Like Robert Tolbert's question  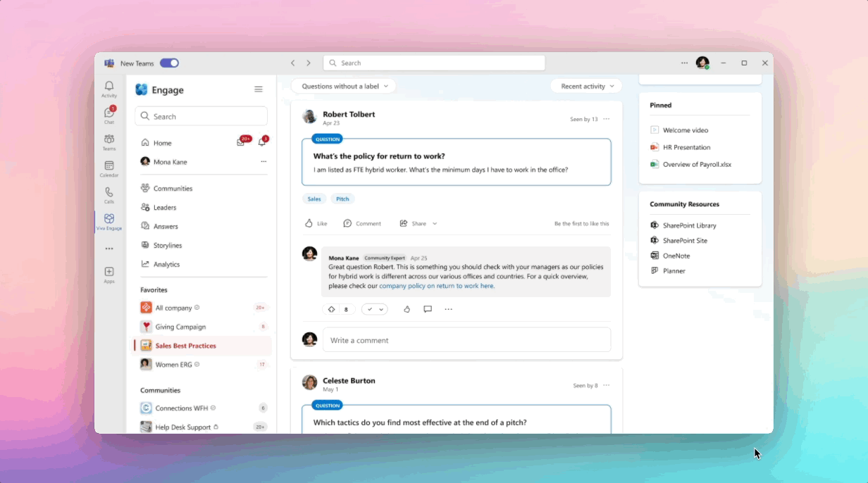[316, 224]
